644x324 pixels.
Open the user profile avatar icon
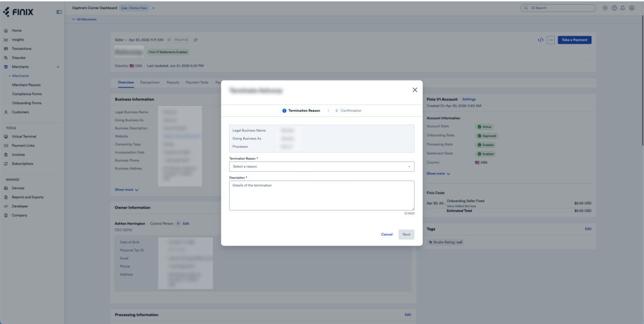632,8
